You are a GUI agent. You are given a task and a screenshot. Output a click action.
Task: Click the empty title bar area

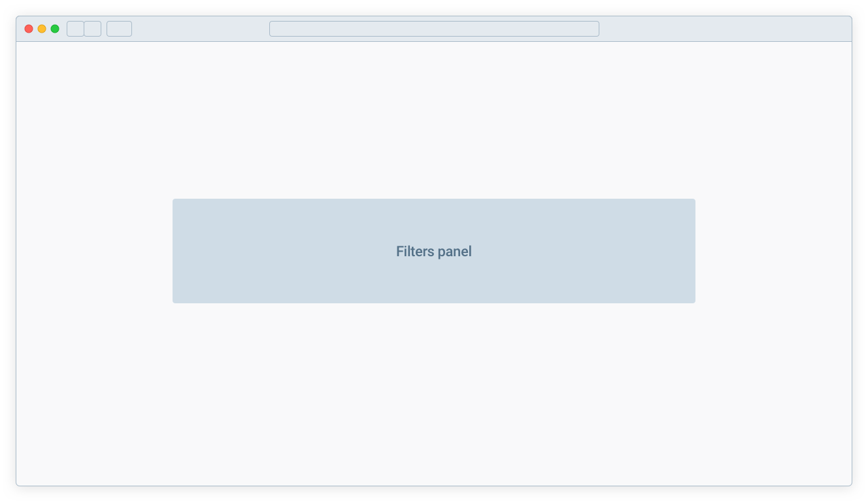pyautogui.click(x=726, y=29)
